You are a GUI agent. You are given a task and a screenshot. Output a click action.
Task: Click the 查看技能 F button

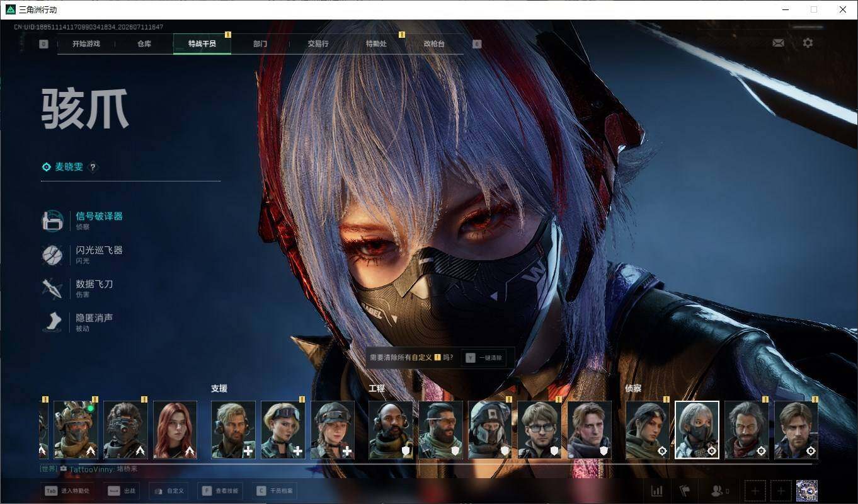(x=220, y=491)
